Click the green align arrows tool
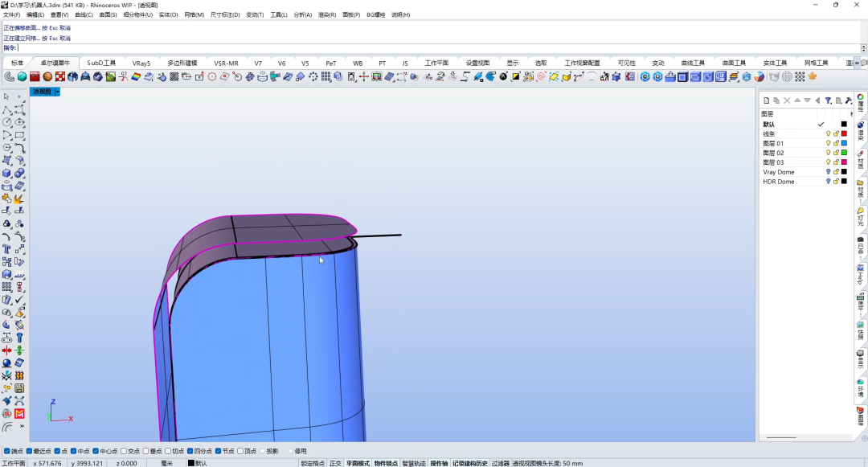The height and width of the screenshot is (467, 868). [x=19, y=350]
